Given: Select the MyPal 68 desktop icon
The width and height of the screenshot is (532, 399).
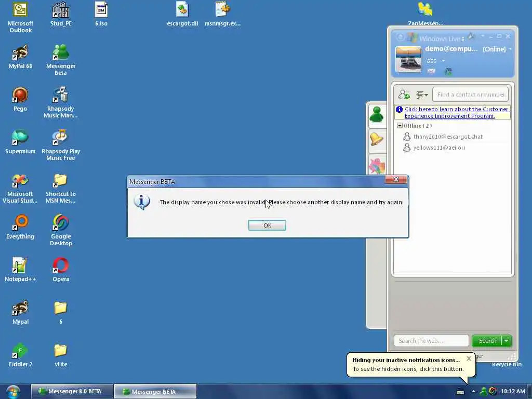Looking at the screenshot, I should 20,57.
